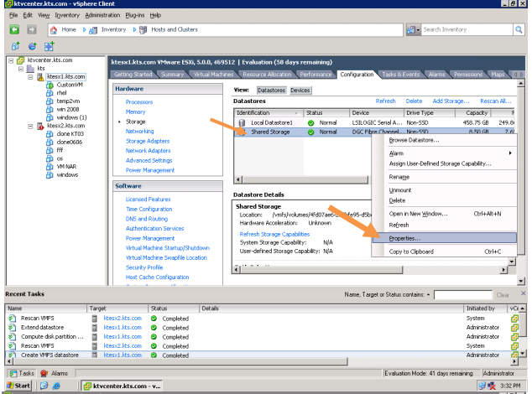
Task: Select the temp2vm virtual machine icon
Action: [x=50, y=101]
